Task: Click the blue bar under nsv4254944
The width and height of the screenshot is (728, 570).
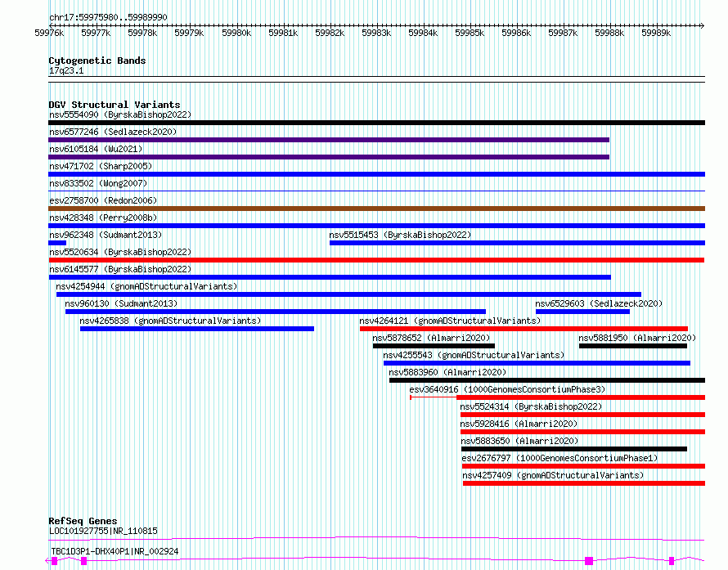Action: pos(348,294)
